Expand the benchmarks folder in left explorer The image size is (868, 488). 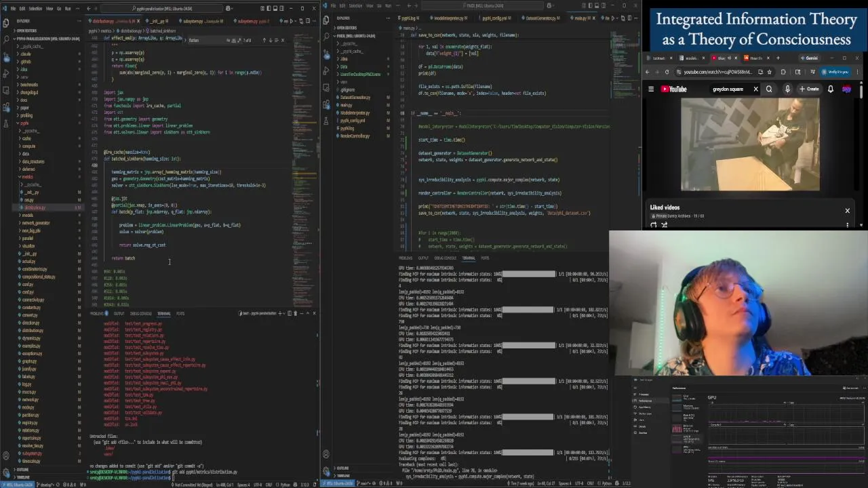pos(28,85)
